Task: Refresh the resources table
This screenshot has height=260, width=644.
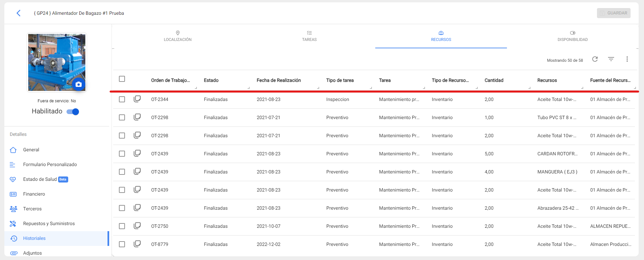Action: [595, 59]
